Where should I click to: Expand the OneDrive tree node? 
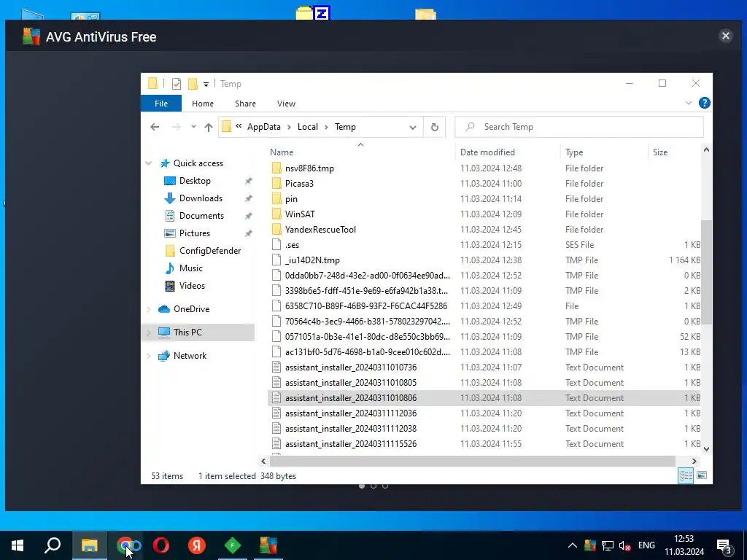click(x=149, y=309)
